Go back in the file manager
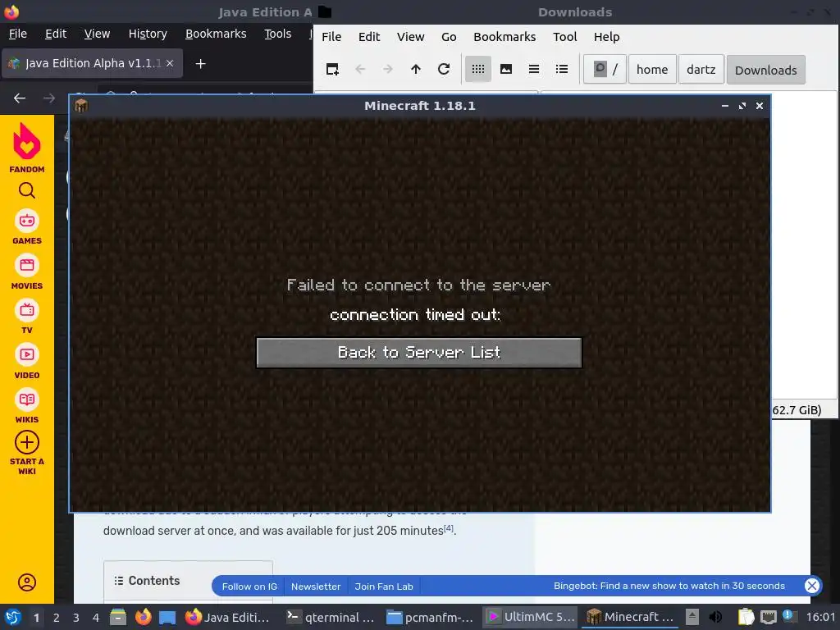 pyautogui.click(x=360, y=69)
